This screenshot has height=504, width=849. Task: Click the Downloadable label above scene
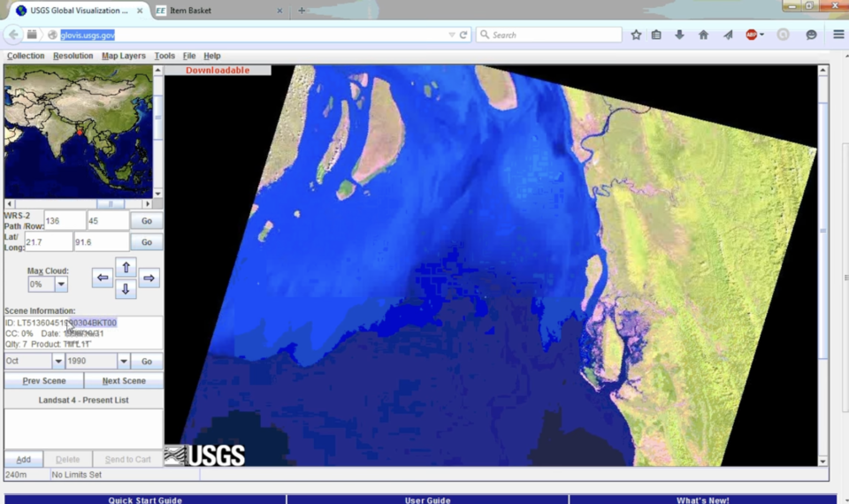(x=218, y=71)
